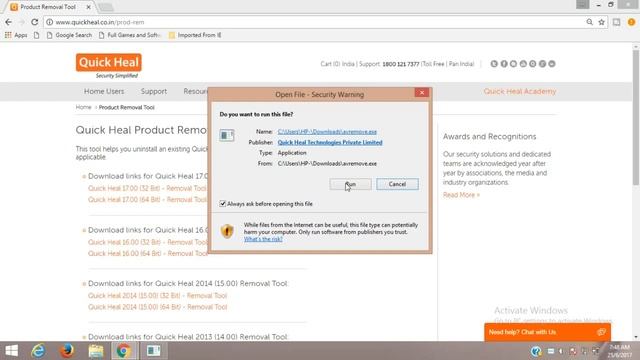Switch to Chrome in the taskbar

point(123,351)
